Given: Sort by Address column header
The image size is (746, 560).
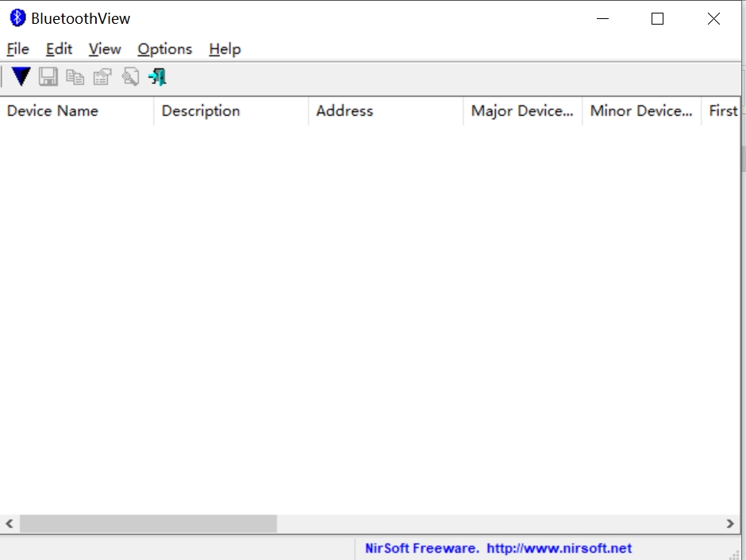Looking at the screenshot, I should pyautogui.click(x=386, y=111).
